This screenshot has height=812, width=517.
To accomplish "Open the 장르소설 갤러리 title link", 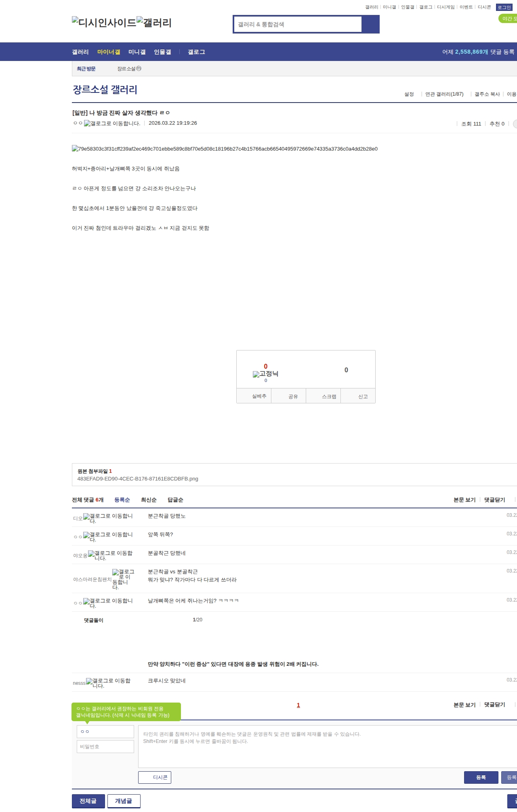I will [105, 89].
